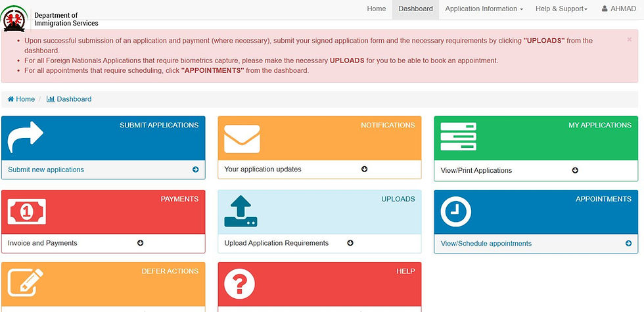Expand the Upload Application Requirements down arrow
644x312 pixels.
coord(350,243)
